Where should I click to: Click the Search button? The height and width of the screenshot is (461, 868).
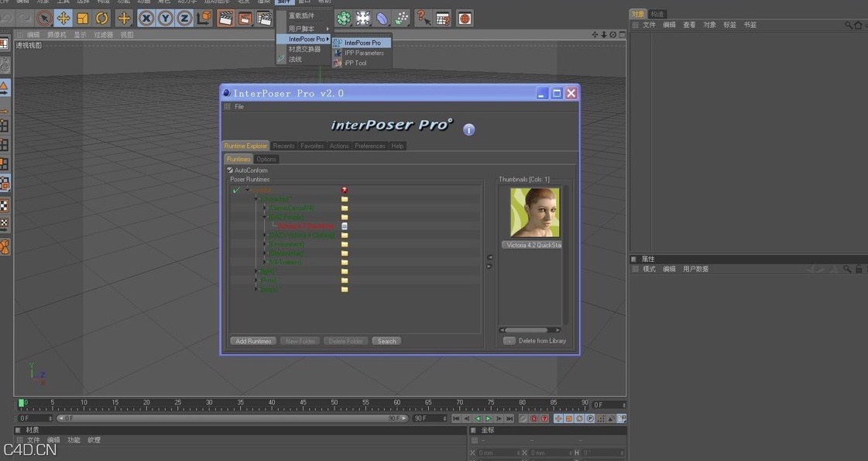coord(386,341)
